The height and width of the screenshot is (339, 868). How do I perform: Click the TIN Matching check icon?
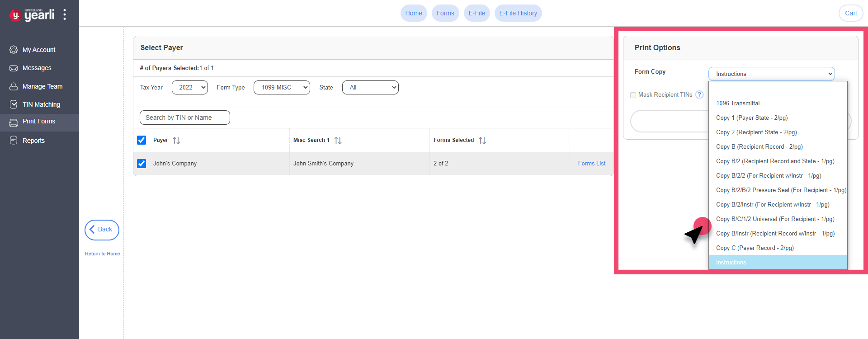14,104
